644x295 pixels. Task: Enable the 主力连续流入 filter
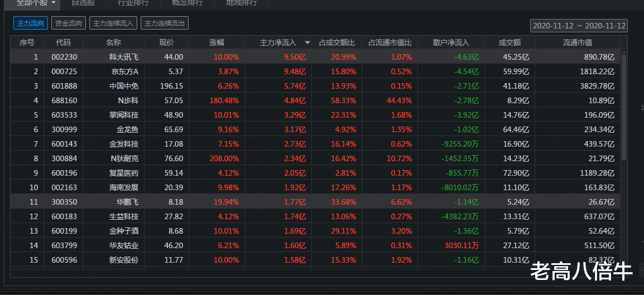(113, 23)
